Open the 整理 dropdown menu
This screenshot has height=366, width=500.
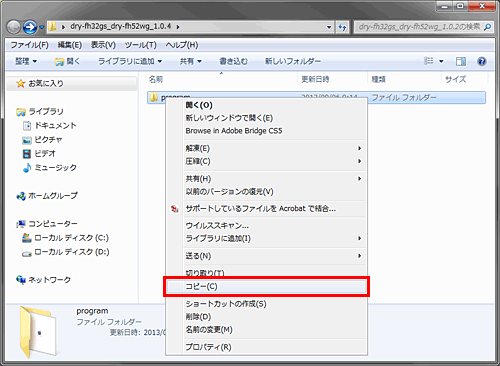click(26, 61)
